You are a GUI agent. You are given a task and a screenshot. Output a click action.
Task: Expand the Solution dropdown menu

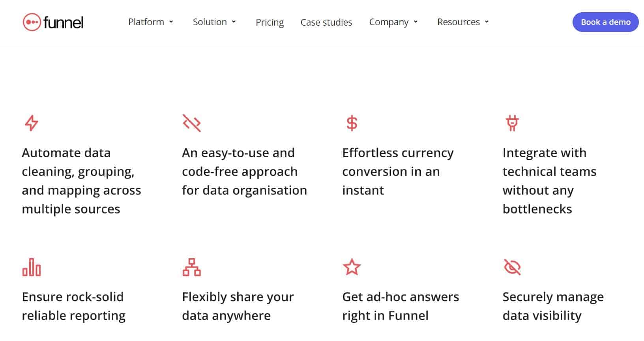coord(214,22)
